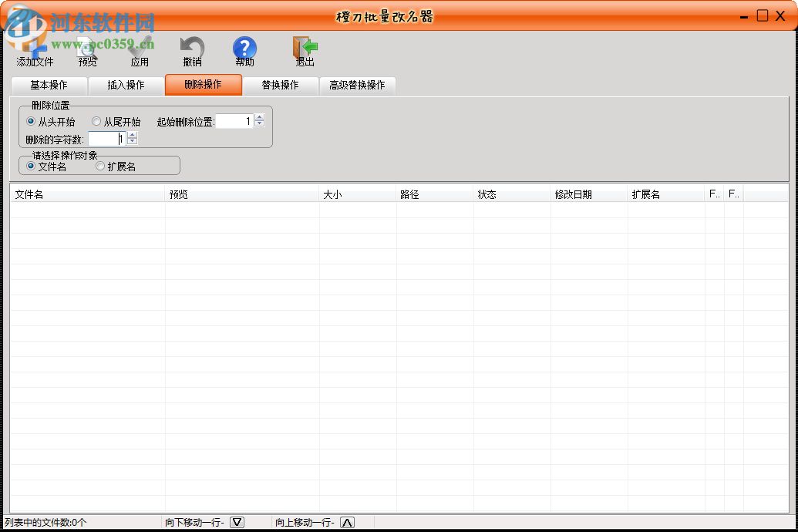Increase 起始删除位置 using its up spinner

259,116
